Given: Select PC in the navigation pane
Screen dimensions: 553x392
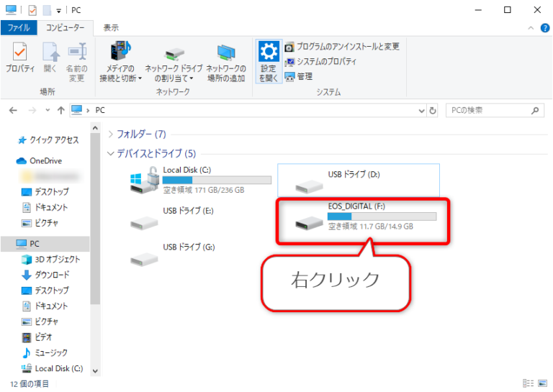Looking at the screenshot, I should coord(45,244).
